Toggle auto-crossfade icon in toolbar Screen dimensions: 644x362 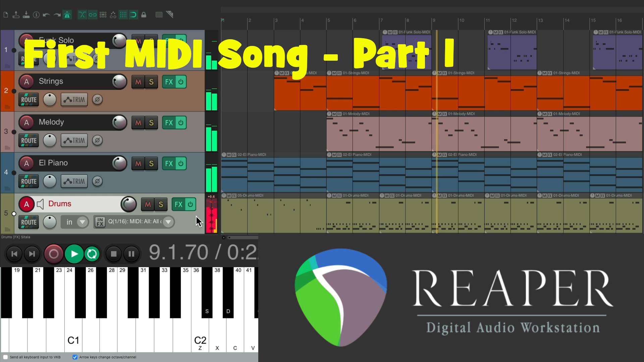tap(82, 15)
